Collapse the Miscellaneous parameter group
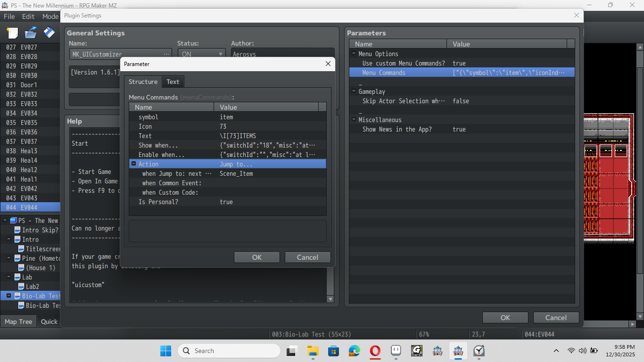This screenshot has width=644, height=362. pos(354,120)
